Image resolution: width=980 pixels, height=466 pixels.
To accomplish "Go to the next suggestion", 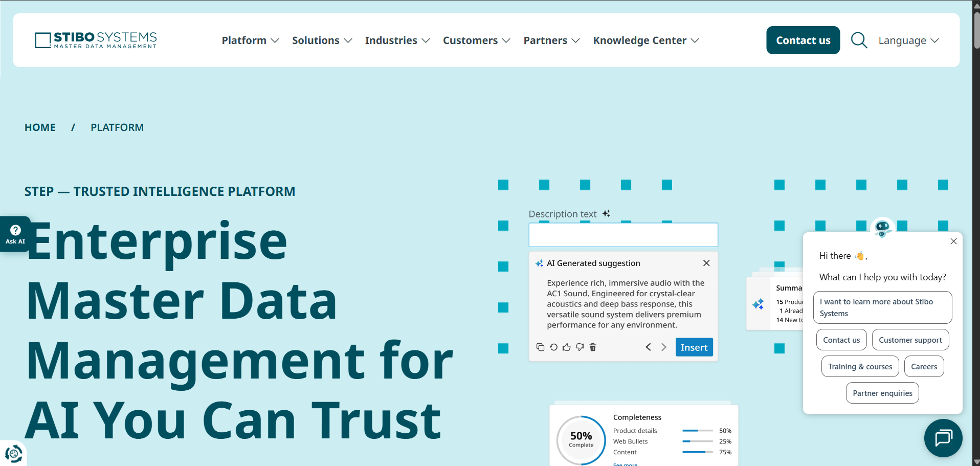I will (663, 347).
